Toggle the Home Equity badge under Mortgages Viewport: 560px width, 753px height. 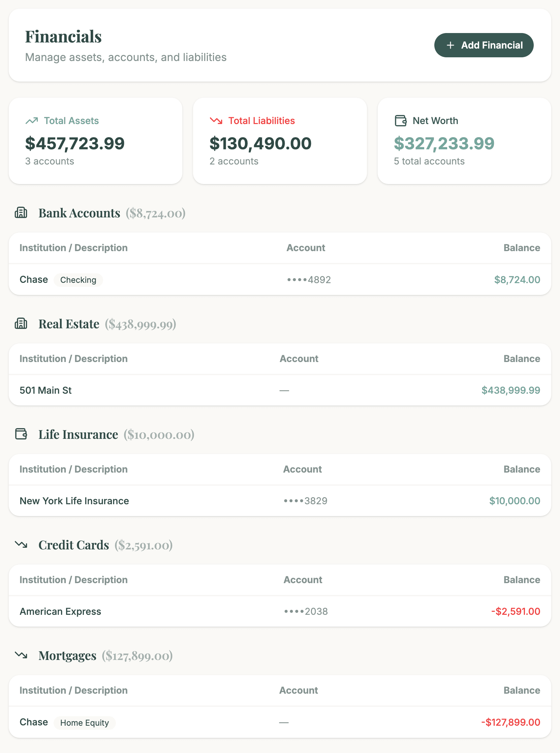click(x=85, y=722)
